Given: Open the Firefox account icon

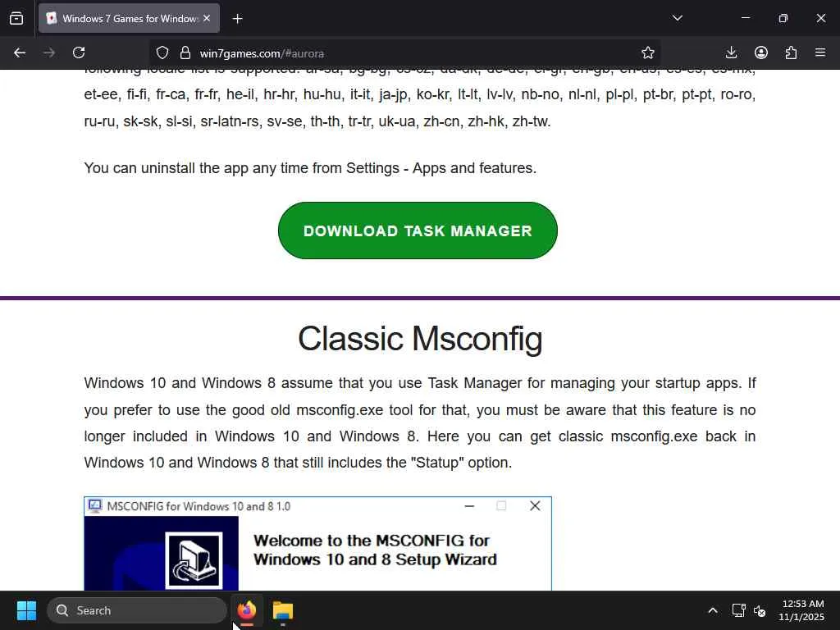Looking at the screenshot, I should (760, 52).
